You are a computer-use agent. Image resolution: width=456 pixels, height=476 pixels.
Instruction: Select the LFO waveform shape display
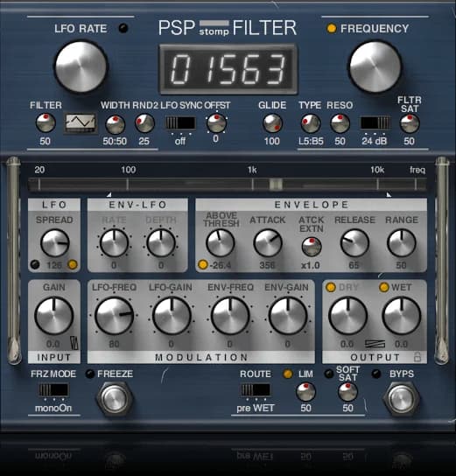click(x=81, y=123)
